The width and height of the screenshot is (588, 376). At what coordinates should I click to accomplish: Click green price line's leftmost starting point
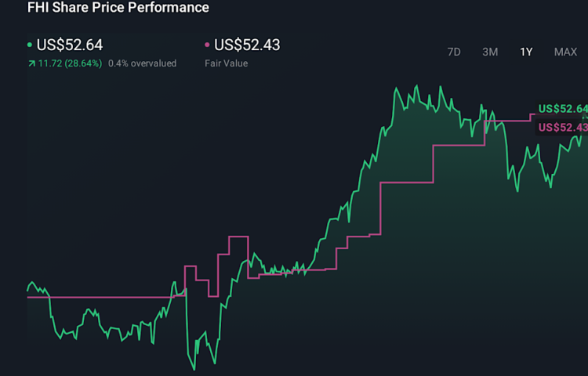point(28,290)
